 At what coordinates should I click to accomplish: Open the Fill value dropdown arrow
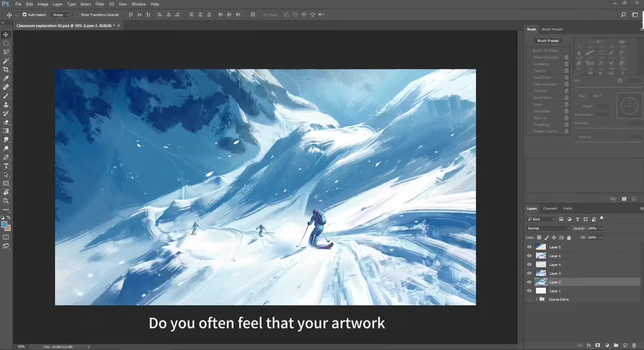[x=601, y=237]
